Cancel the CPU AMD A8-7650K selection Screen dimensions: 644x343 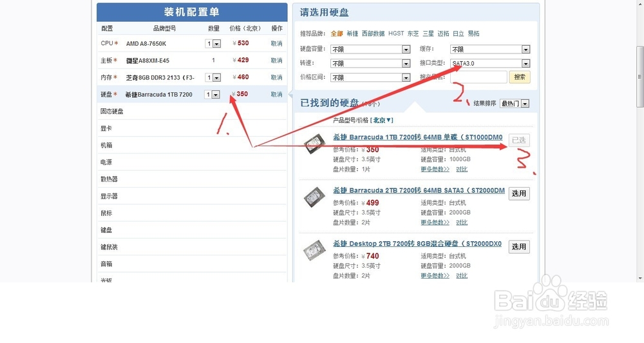[x=276, y=44]
